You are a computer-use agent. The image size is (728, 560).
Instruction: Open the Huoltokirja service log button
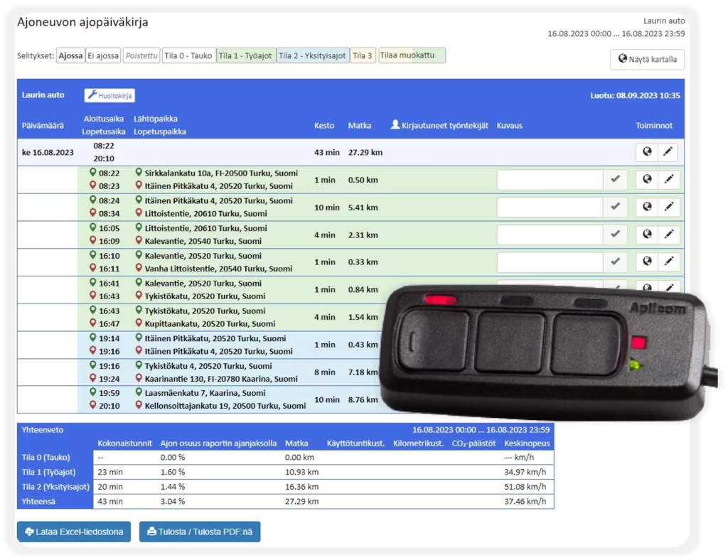click(109, 95)
